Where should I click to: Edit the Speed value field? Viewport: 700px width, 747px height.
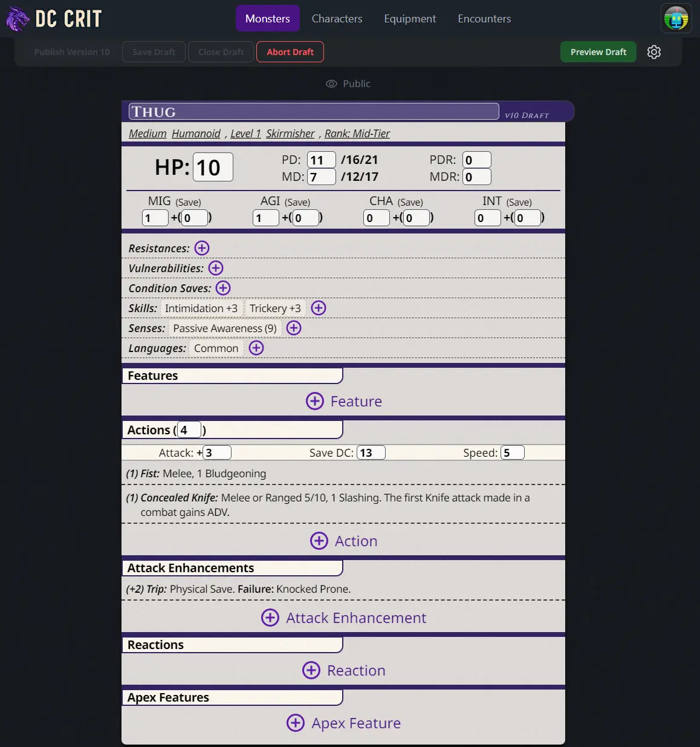coord(513,452)
